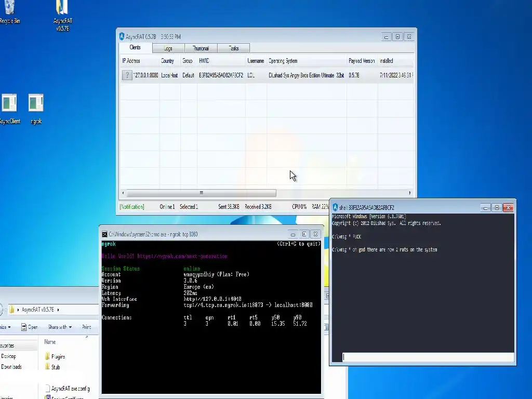This screenshot has width=532, height=399.
Task: Click the folder icon in Explorer address bar
Action: click(11, 310)
